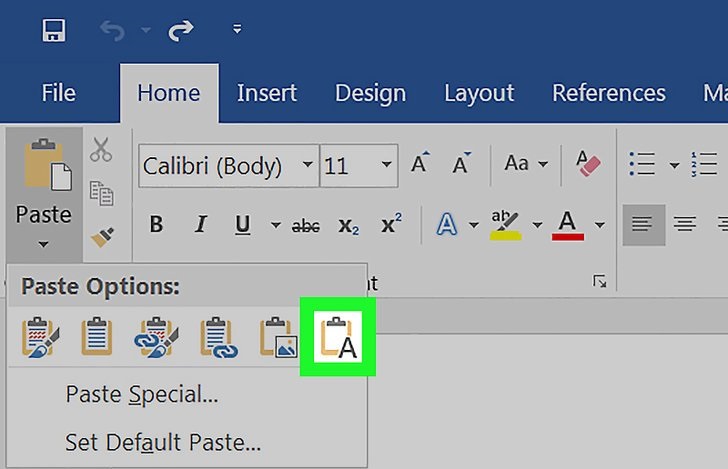Choose the Picture paste option icon
The image size is (728, 469).
click(x=278, y=338)
